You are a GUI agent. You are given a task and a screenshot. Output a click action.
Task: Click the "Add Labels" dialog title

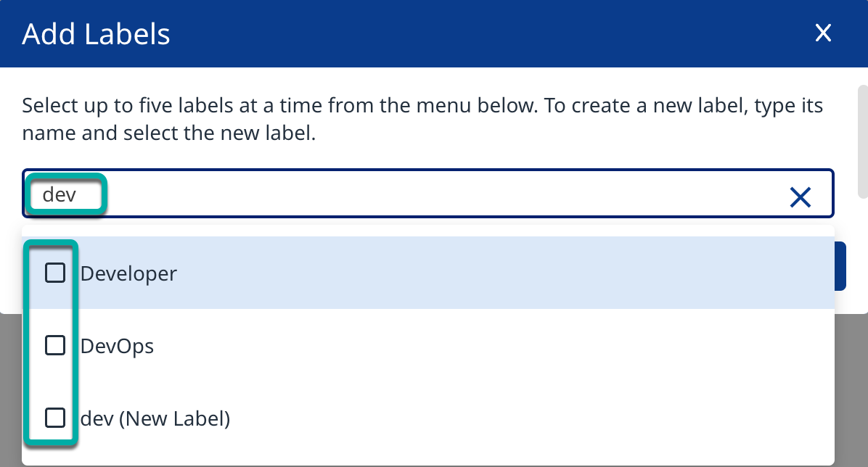click(x=97, y=34)
